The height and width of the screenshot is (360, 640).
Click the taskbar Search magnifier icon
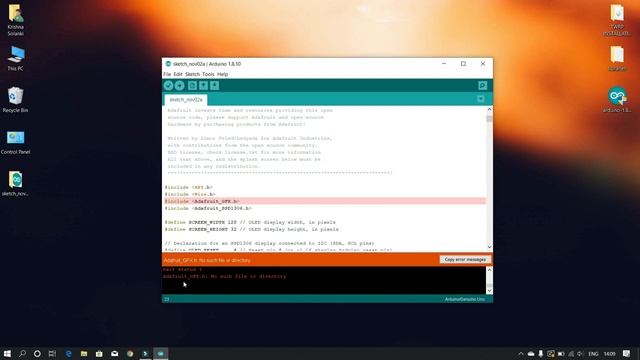pos(22,353)
